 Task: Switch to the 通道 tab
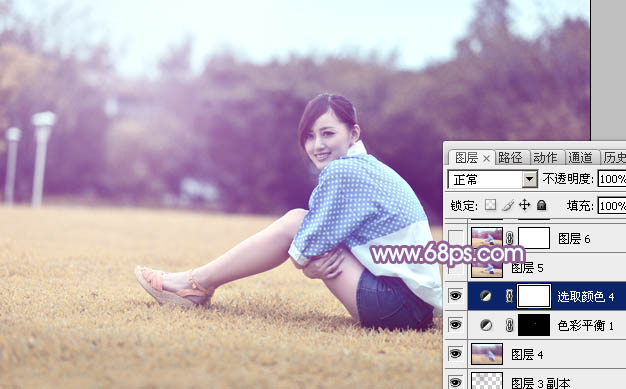point(580,158)
